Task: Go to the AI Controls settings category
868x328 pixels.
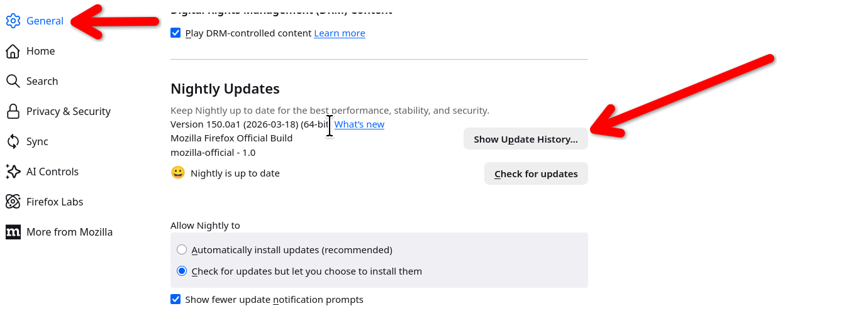Action: 52,172
